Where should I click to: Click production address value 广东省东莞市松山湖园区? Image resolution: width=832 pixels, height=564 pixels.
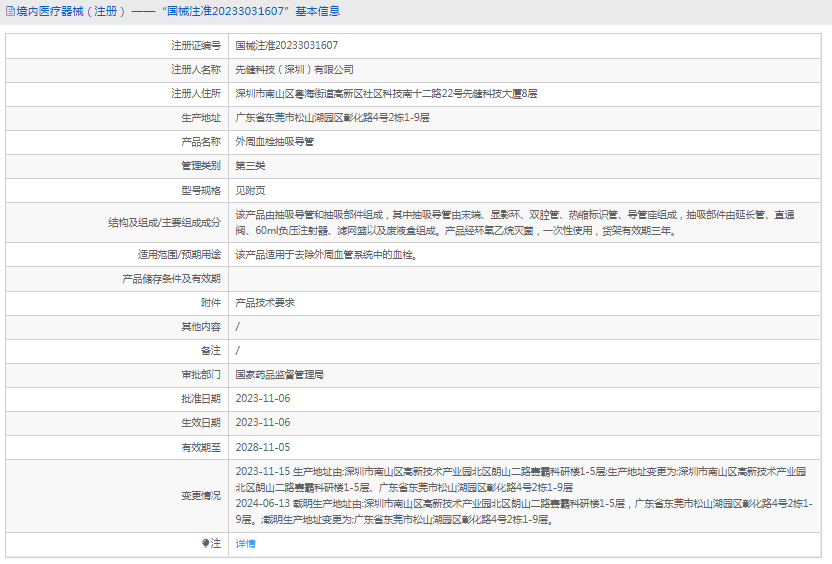[x=332, y=118]
